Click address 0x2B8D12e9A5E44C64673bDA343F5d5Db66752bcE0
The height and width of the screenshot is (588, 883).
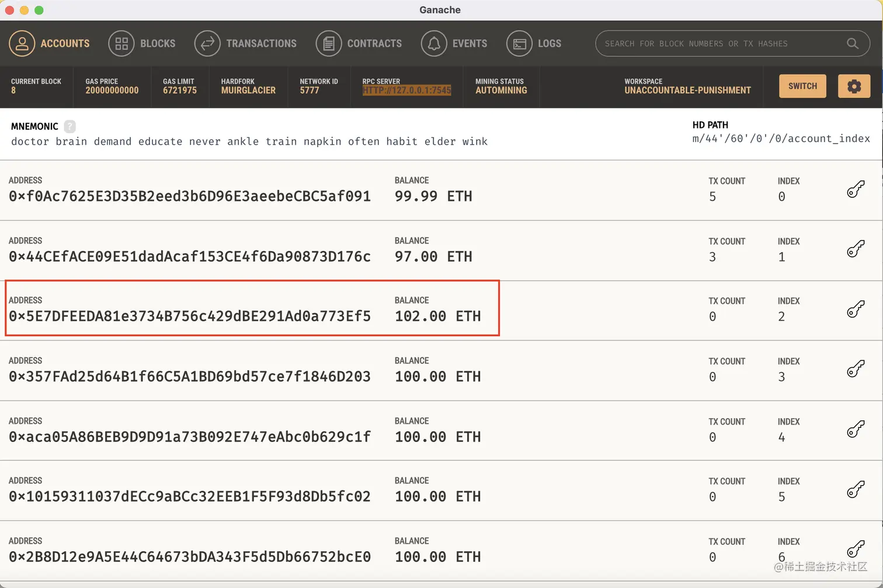click(x=190, y=556)
